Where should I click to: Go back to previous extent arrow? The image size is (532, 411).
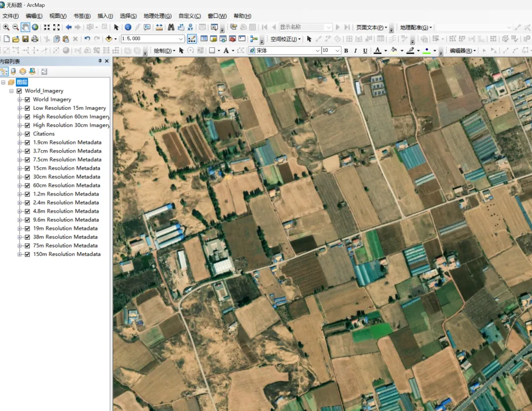68,27
